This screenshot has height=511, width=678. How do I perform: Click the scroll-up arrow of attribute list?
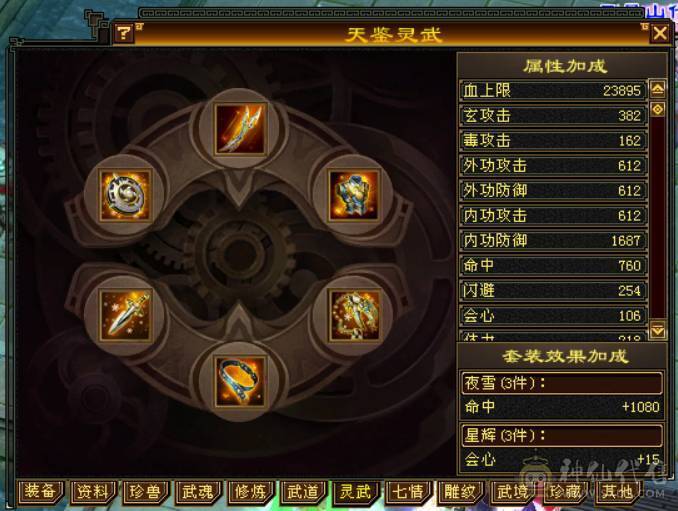pyautogui.click(x=658, y=89)
